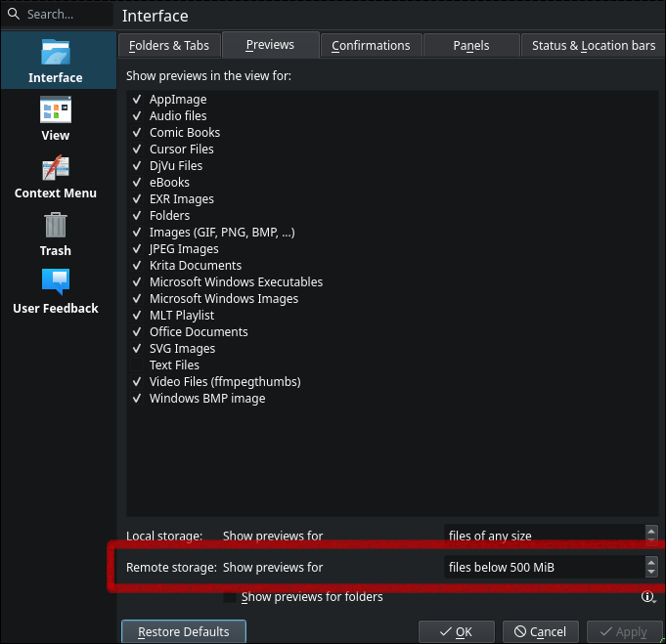Open the Status & Location bars tab
Screen dimensions: 666x644
pos(593,46)
